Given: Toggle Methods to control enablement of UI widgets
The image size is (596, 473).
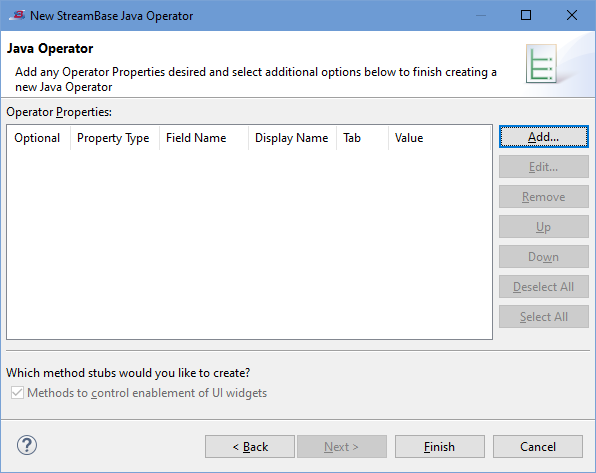Looking at the screenshot, I should click(x=17, y=392).
